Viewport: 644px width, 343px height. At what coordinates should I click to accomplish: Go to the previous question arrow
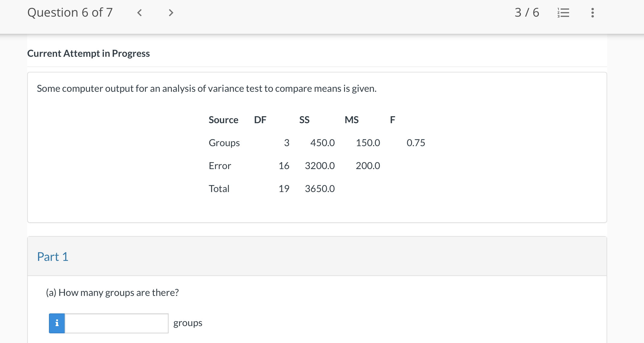(139, 13)
